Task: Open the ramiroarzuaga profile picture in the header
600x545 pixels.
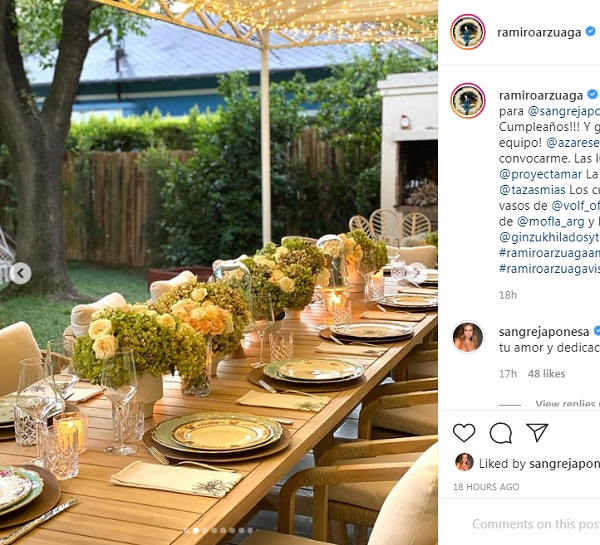Action: tap(468, 32)
